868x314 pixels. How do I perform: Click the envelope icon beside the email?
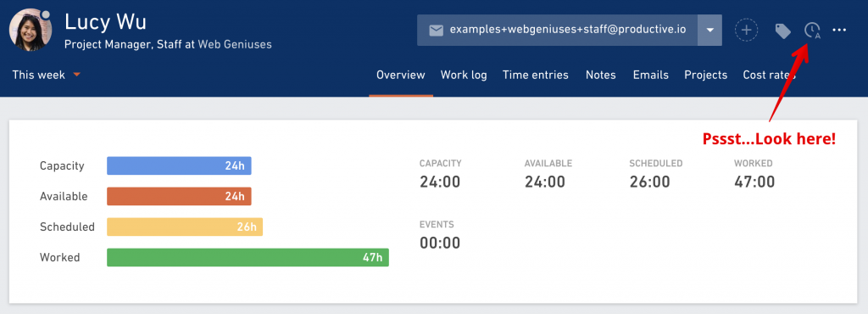coord(436,31)
